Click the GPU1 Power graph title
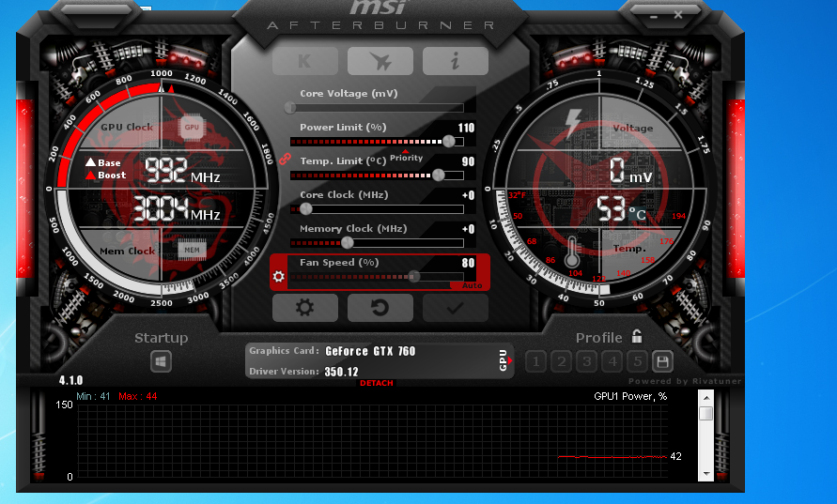The height and width of the screenshot is (504, 837). (630, 396)
